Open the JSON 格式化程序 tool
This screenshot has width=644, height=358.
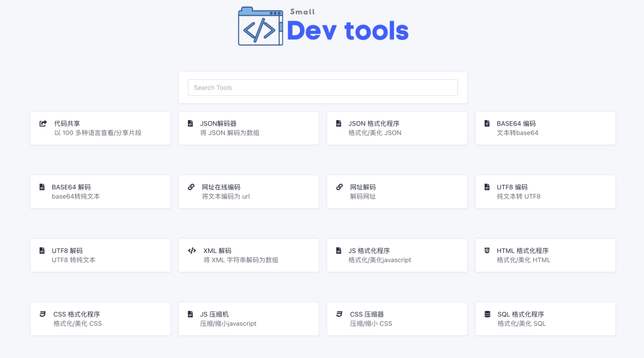tap(397, 128)
